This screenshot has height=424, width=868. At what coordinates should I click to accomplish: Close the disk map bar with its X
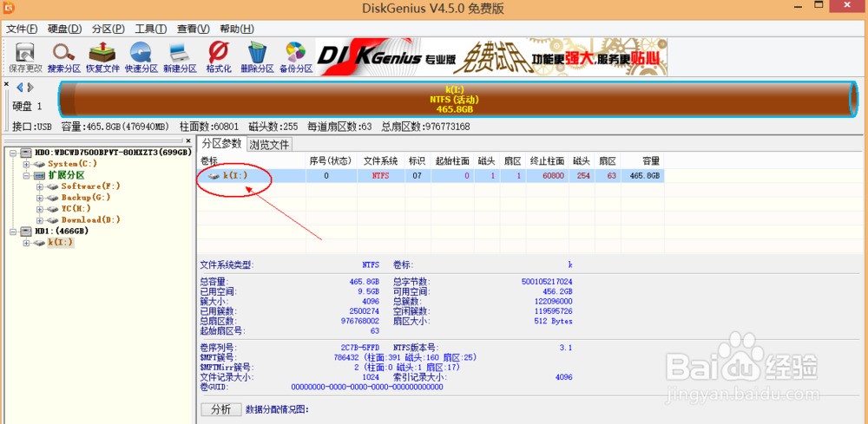7,84
